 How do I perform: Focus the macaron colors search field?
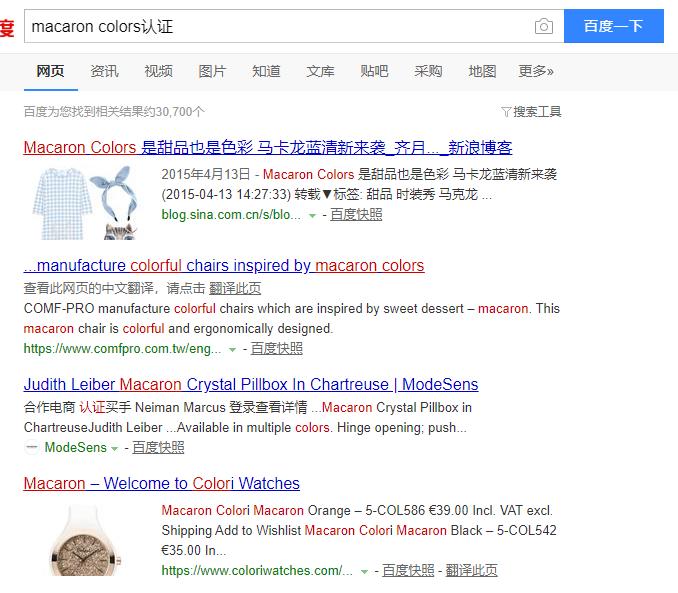[277, 26]
